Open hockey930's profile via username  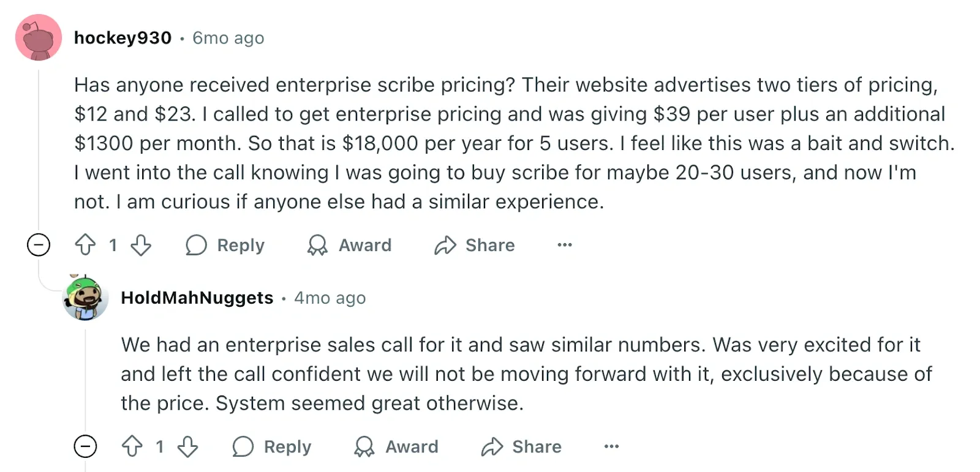tap(122, 37)
